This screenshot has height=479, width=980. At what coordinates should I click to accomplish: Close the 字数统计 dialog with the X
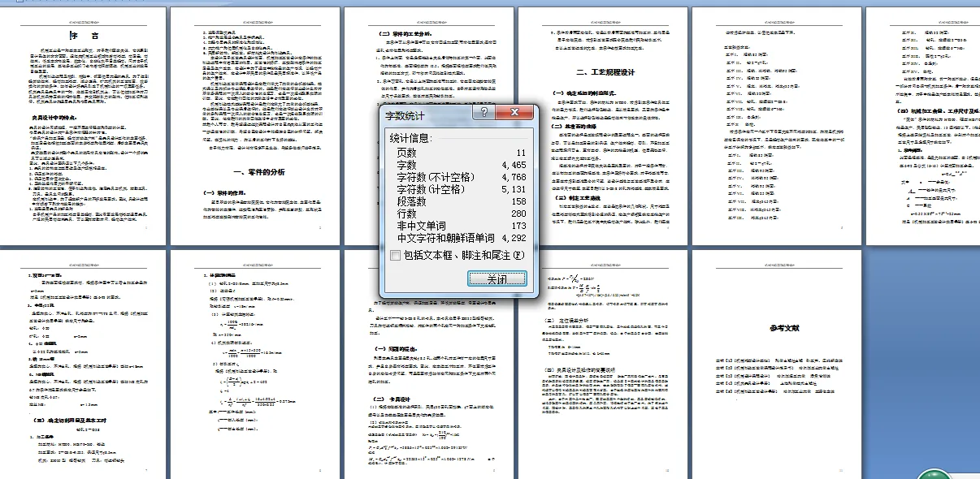point(514,112)
